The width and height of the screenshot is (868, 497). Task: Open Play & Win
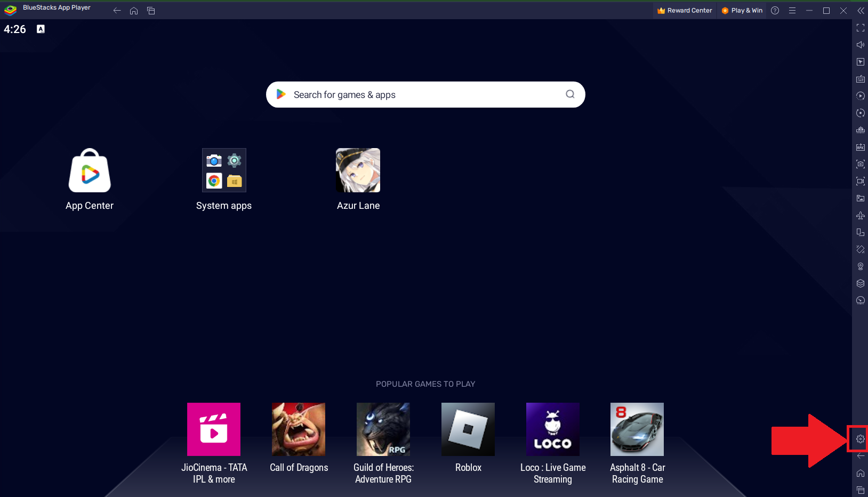[x=742, y=11]
